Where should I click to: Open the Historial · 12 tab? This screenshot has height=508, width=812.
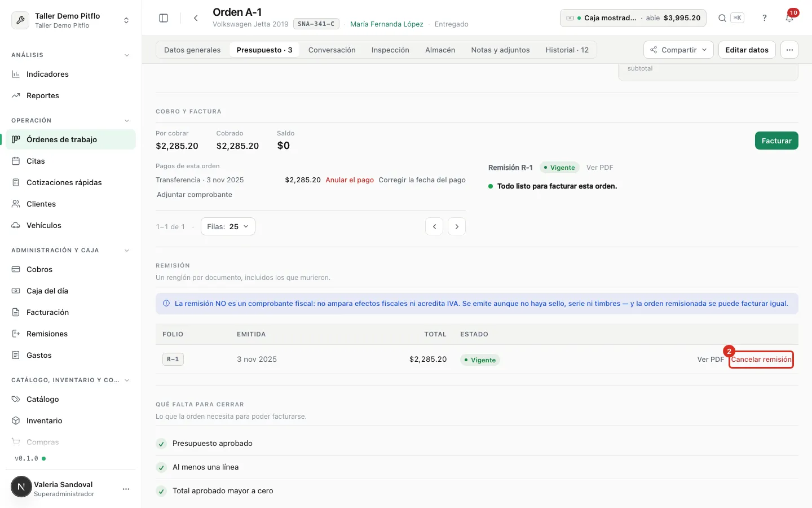click(567, 50)
